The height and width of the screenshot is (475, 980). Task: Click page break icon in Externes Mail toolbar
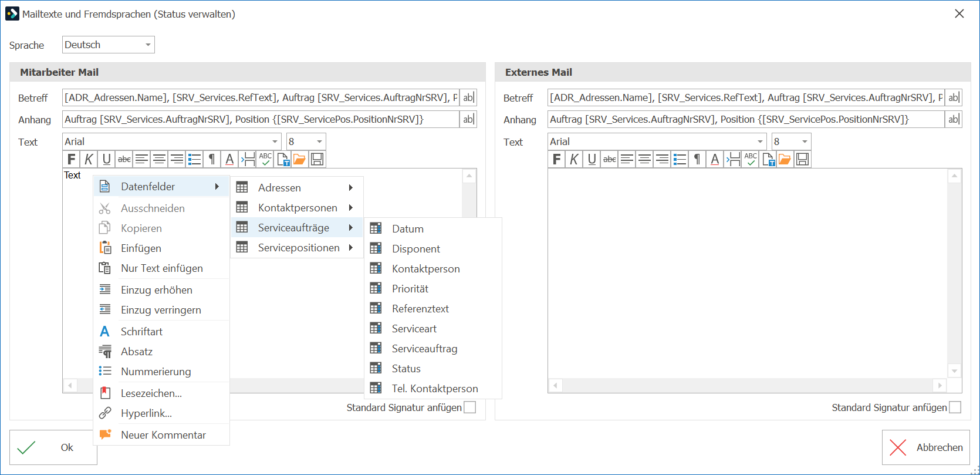point(733,159)
